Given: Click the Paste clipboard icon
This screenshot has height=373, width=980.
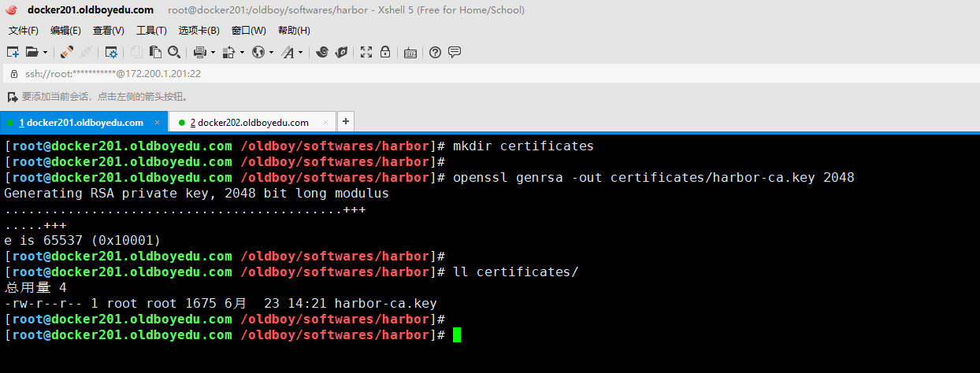Looking at the screenshot, I should click(155, 52).
